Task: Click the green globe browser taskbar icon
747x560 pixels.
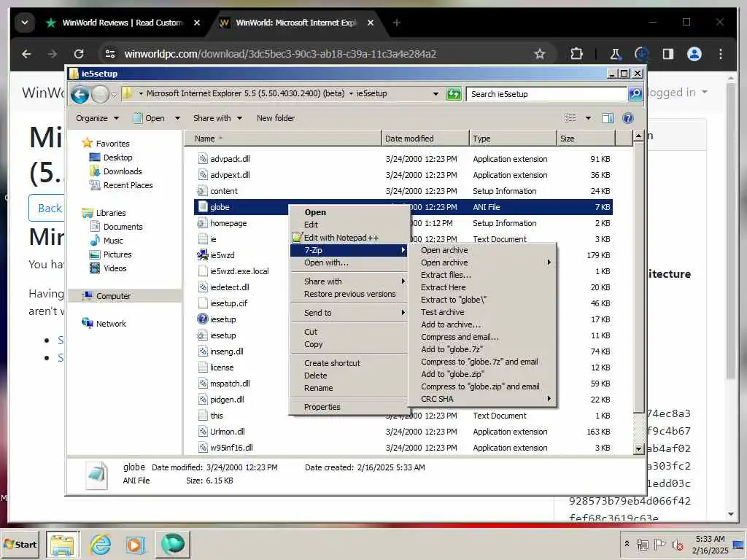Action: pos(172,544)
